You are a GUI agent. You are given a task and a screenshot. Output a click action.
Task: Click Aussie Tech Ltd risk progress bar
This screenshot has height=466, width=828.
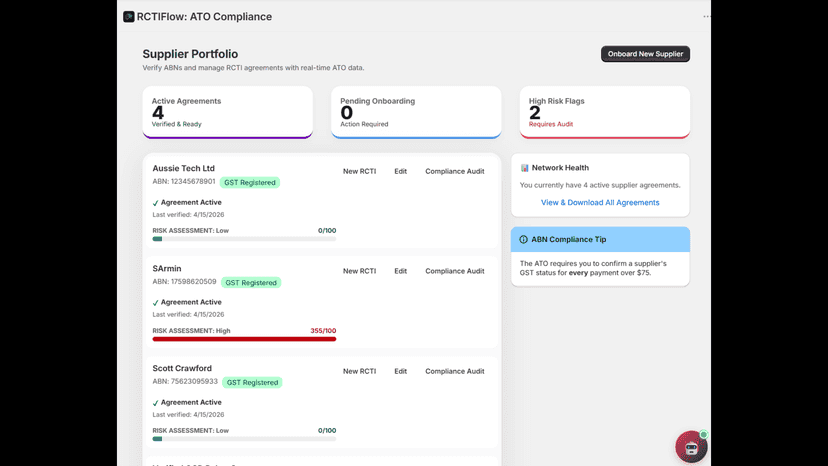coord(244,239)
